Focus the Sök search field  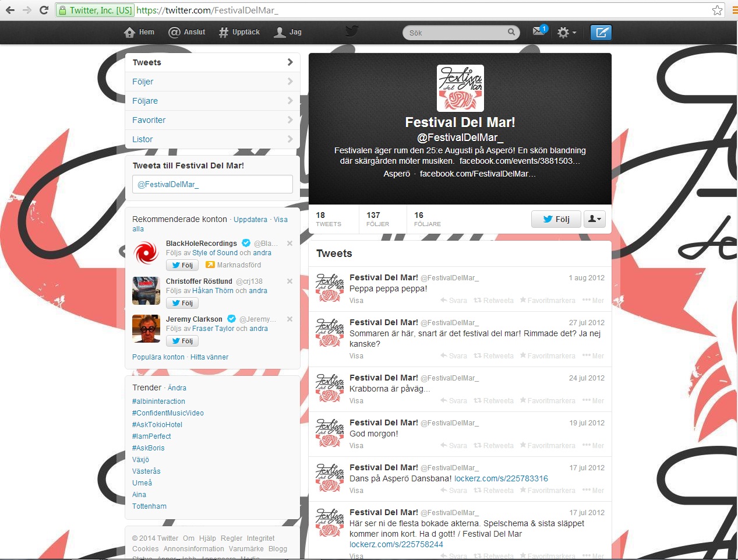[460, 33]
